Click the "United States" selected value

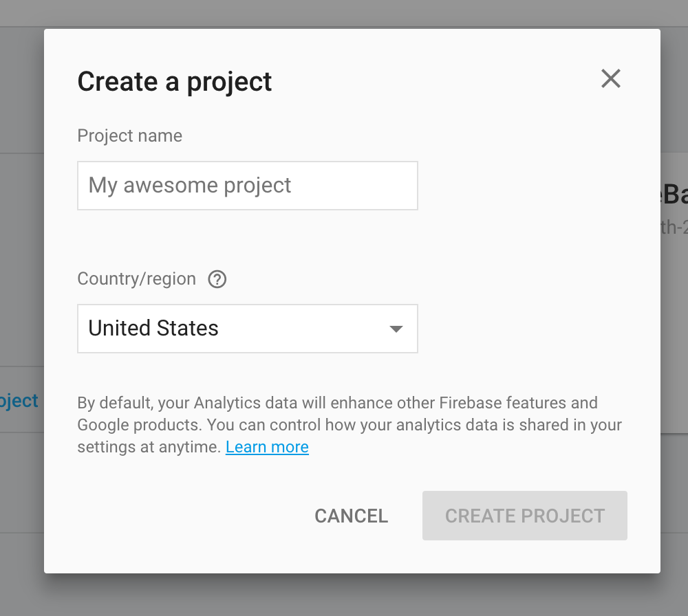click(153, 329)
